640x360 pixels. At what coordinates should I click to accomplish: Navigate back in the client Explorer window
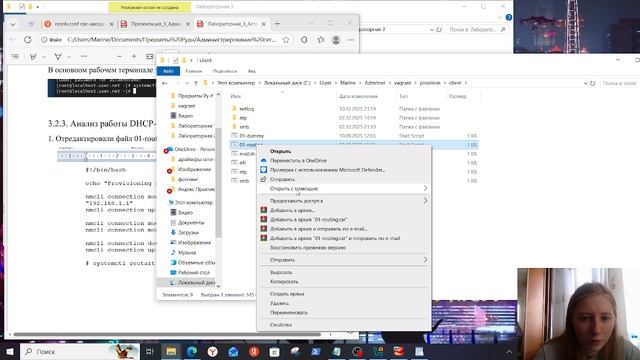pos(164,83)
